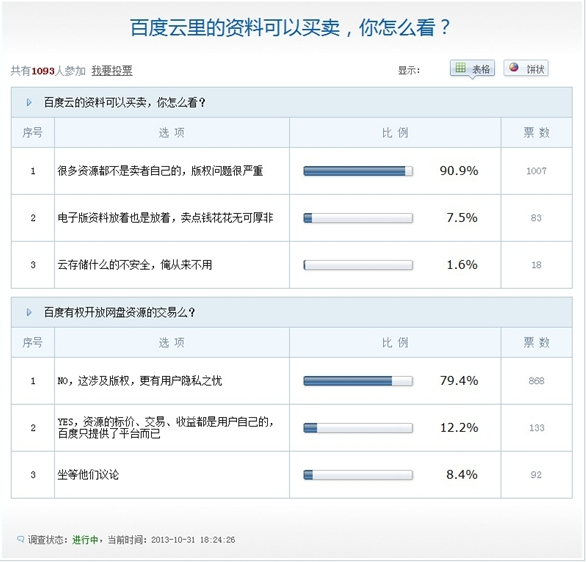Click the page title 百度云里的资料可以买卖，你怎么看？
This screenshot has height=562, width=586.
290,28
